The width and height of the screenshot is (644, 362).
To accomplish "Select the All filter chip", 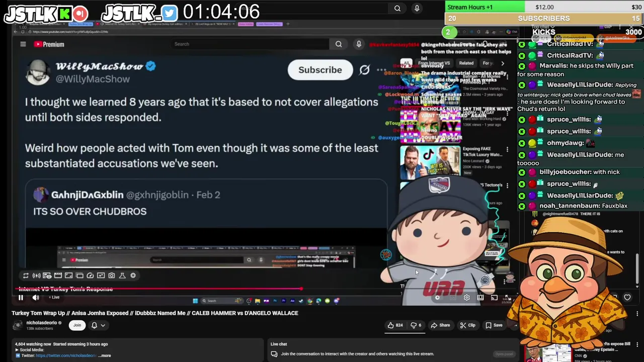I will [407, 63].
